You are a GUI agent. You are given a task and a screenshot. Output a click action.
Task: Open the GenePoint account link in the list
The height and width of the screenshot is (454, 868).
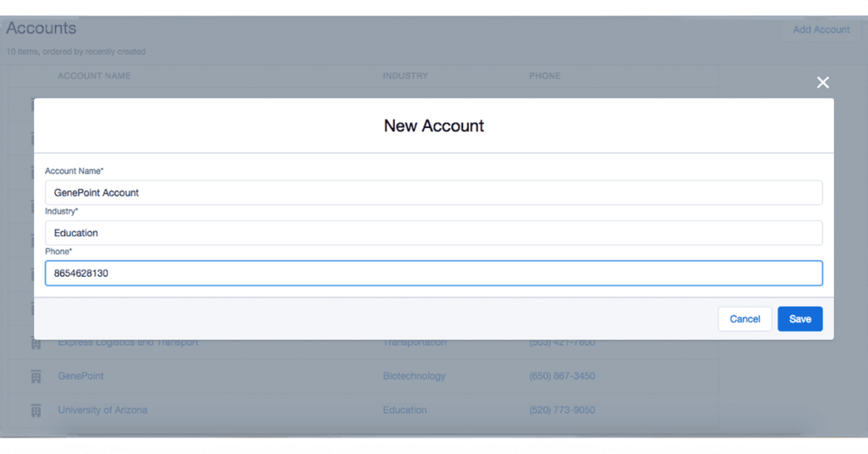click(81, 376)
